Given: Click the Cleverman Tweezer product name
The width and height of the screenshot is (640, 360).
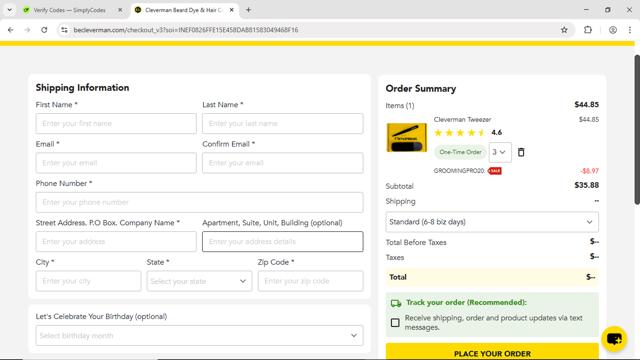Looking at the screenshot, I should coord(462,120).
